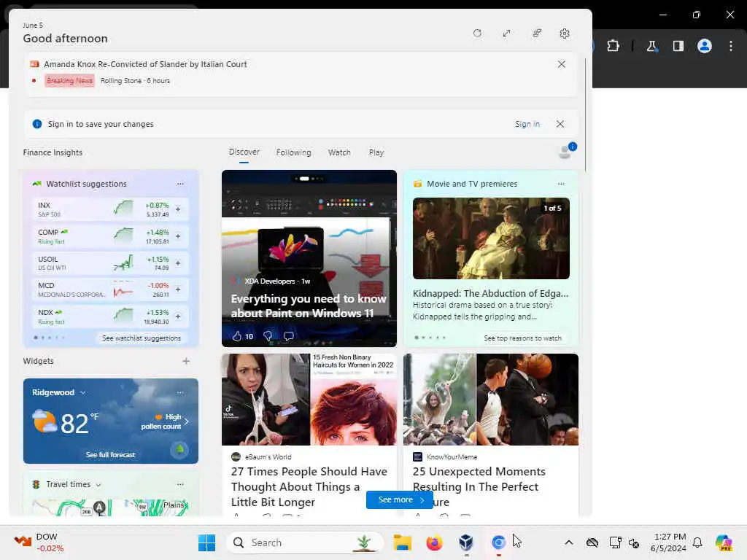Dismiss the Amanda Knox breaking news banner
The height and width of the screenshot is (560, 747).
click(x=561, y=64)
